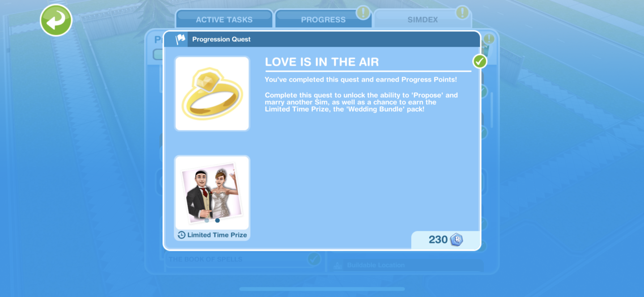Click the Love Is In The Air title
Image resolution: width=644 pixels, height=297 pixels.
point(322,62)
